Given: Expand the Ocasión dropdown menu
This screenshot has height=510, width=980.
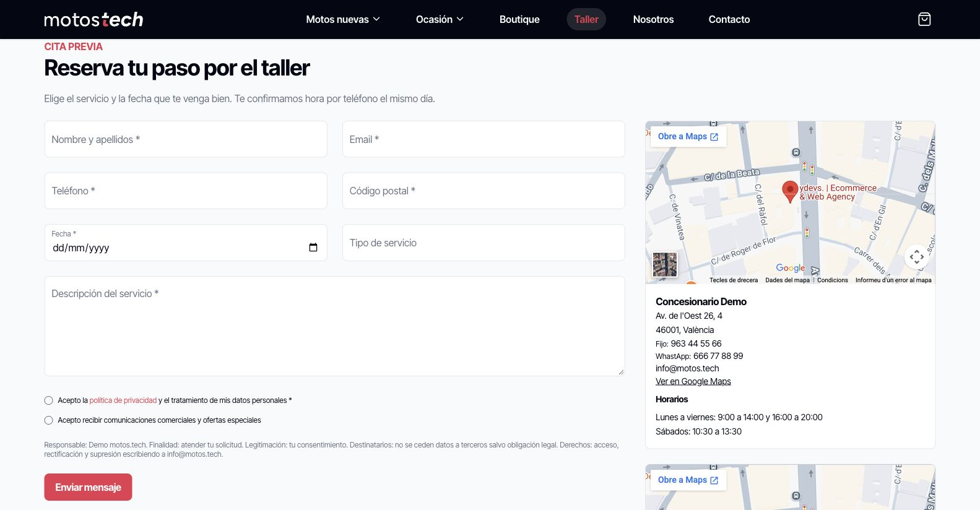Looking at the screenshot, I should (x=440, y=19).
